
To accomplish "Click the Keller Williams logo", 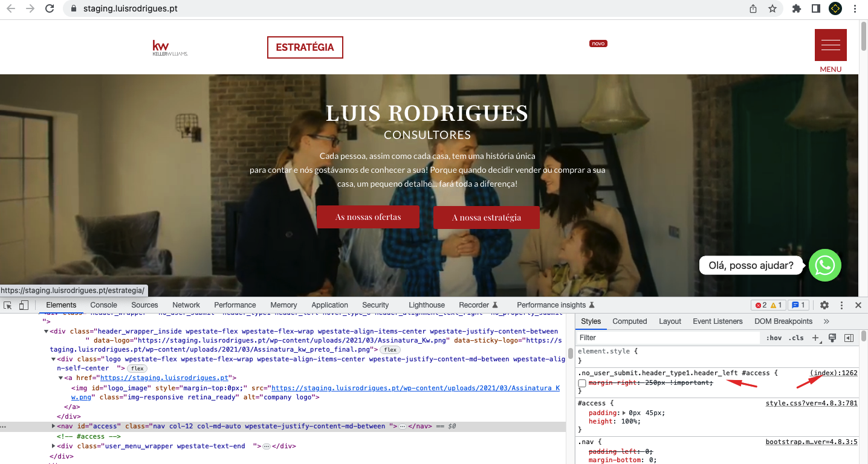I will pyautogui.click(x=170, y=48).
